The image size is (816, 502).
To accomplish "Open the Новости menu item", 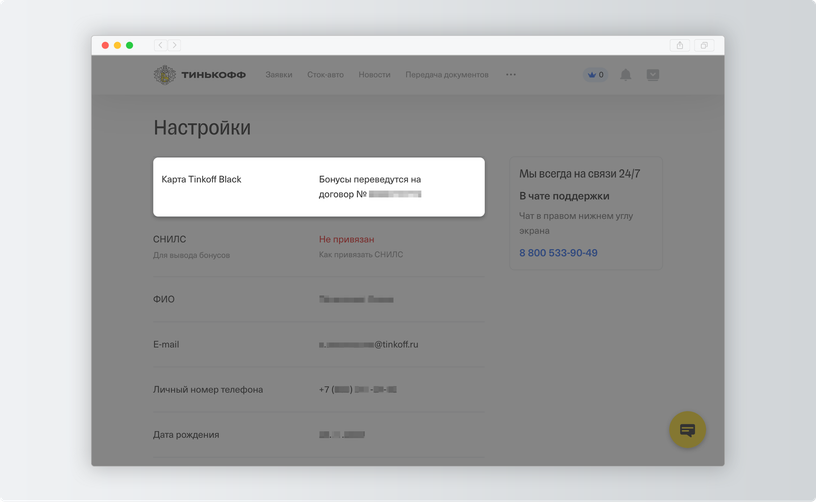I will [x=374, y=75].
